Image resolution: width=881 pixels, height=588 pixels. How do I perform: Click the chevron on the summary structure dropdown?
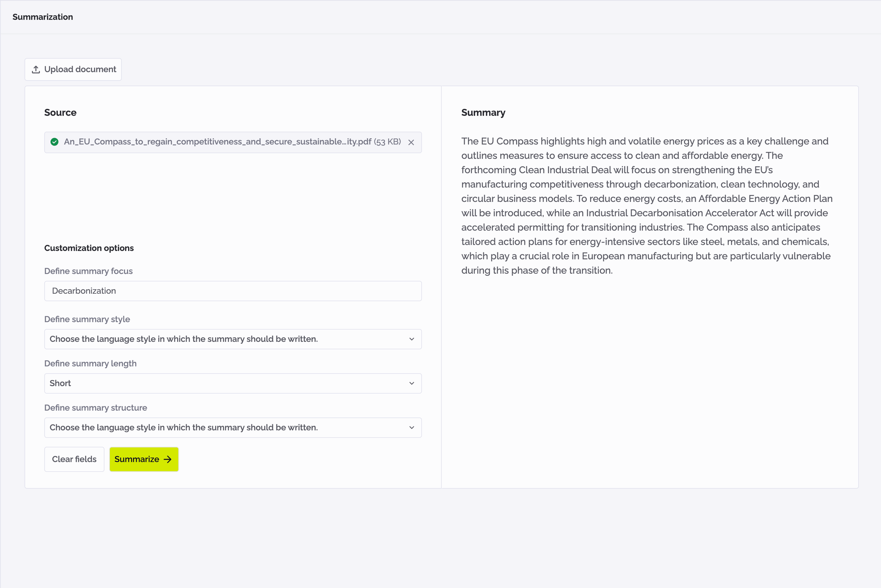tap(412, 427)
